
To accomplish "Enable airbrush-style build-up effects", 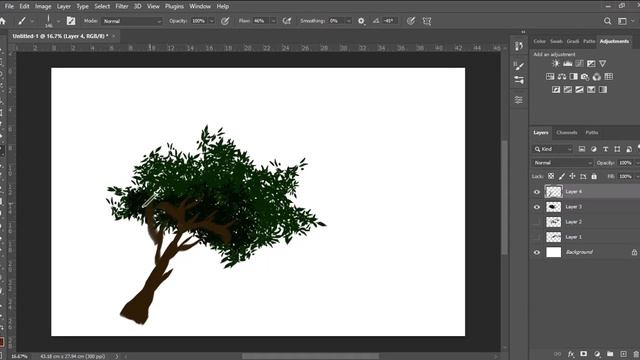I will [287, 21].
